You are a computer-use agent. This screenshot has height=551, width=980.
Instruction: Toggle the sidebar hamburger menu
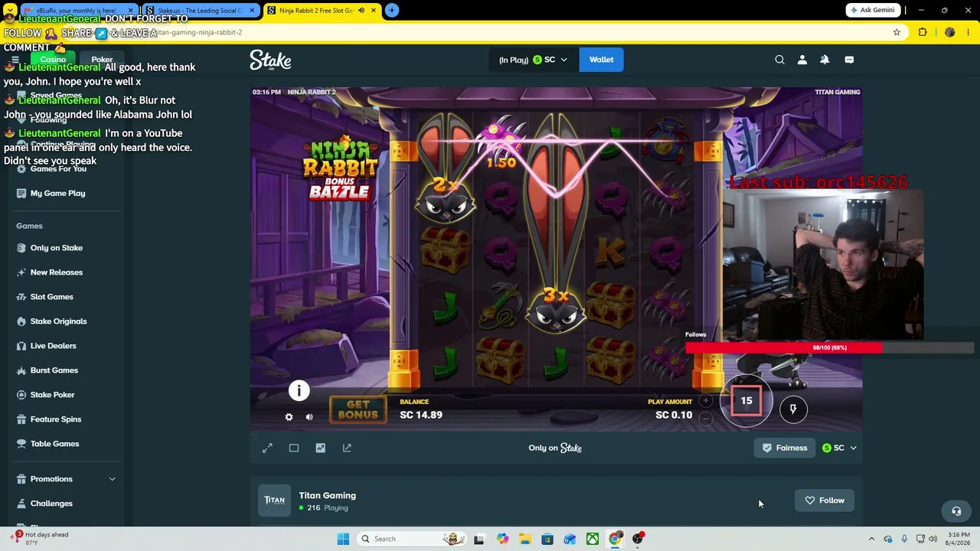(15, 60)
